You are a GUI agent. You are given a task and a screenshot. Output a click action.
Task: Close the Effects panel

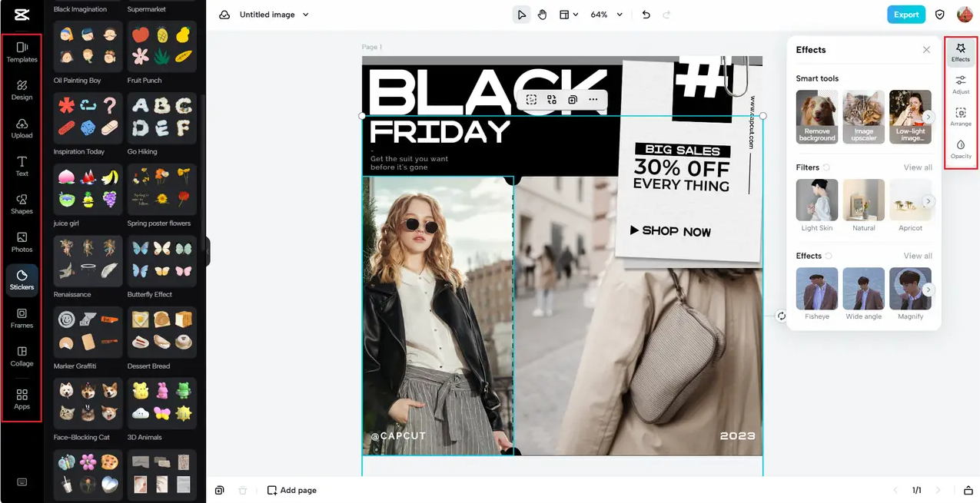coord(926,50)
